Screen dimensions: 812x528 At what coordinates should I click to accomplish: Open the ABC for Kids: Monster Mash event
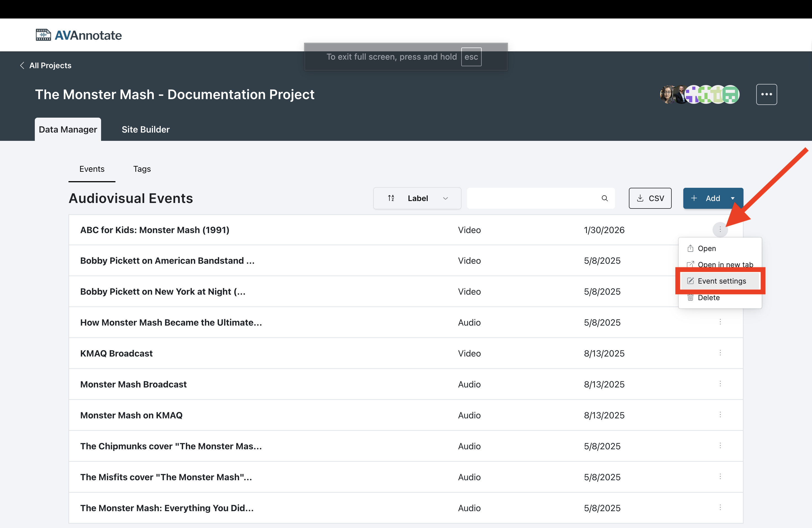tap(155, 230)
